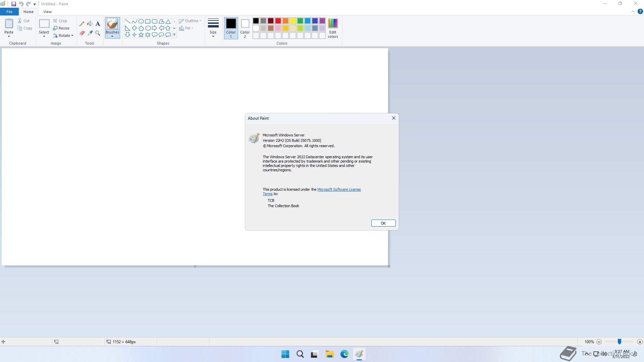Open Paint Help question mark icon

pyautogui.click(x=640, y=11)
